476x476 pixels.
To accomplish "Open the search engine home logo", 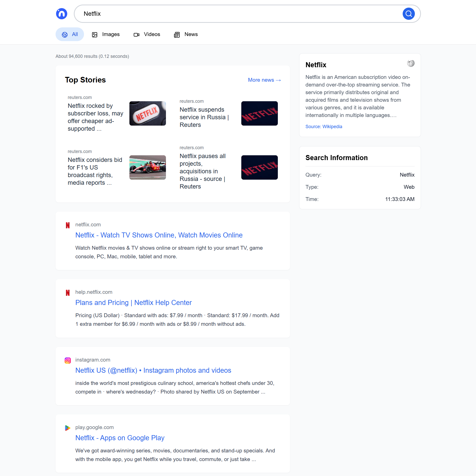I will tap(62, 14).
